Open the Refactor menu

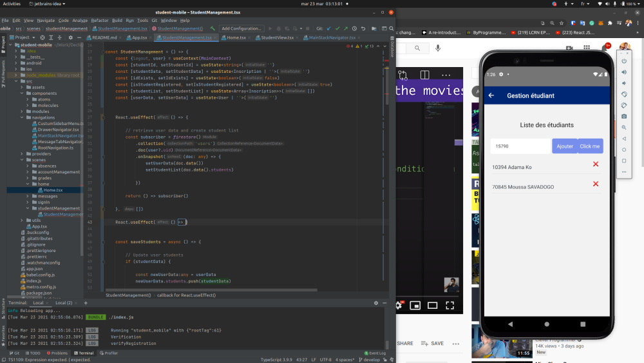100,21
